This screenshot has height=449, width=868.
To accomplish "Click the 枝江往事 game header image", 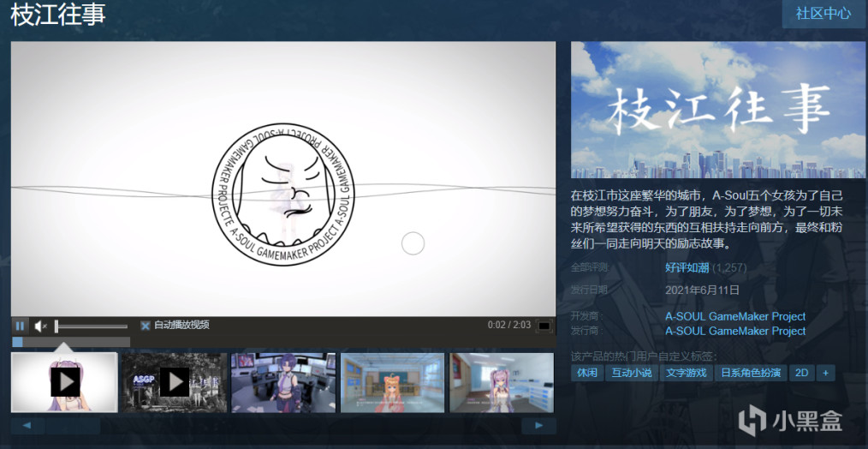I will (x=717, y=109).
